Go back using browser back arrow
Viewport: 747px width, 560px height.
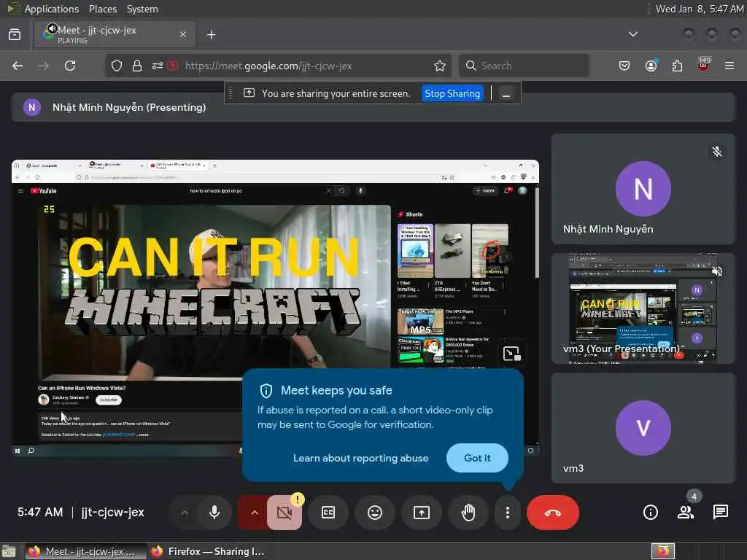click(18, 66)
